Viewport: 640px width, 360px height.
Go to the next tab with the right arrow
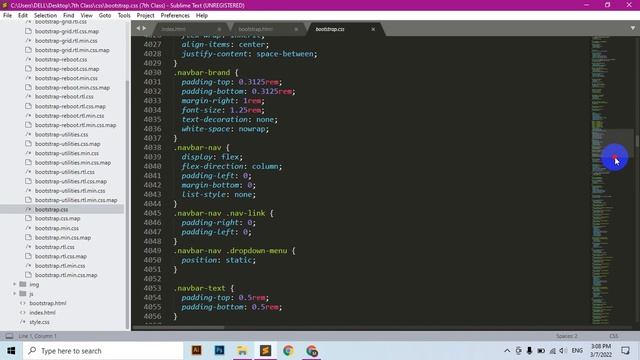coord(144,28)
